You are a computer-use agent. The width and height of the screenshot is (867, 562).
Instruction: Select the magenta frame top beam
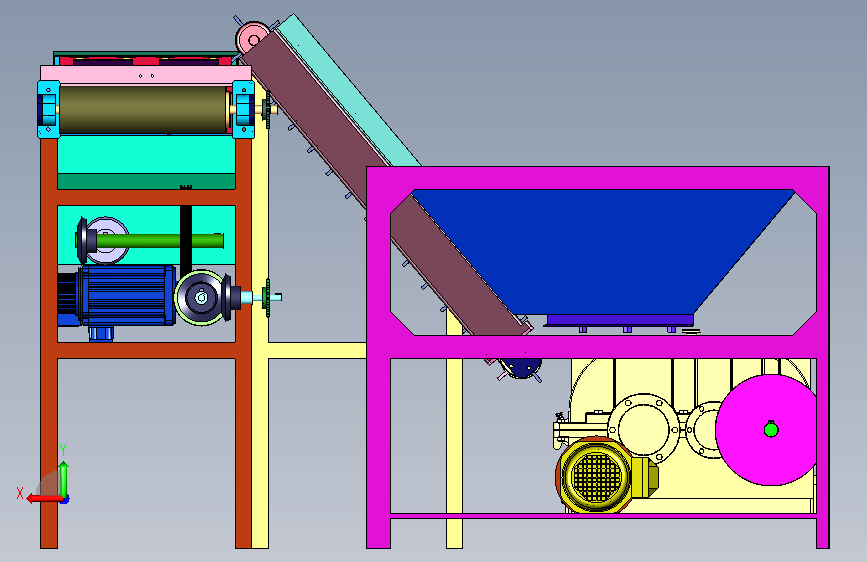(x=598, y=177)
